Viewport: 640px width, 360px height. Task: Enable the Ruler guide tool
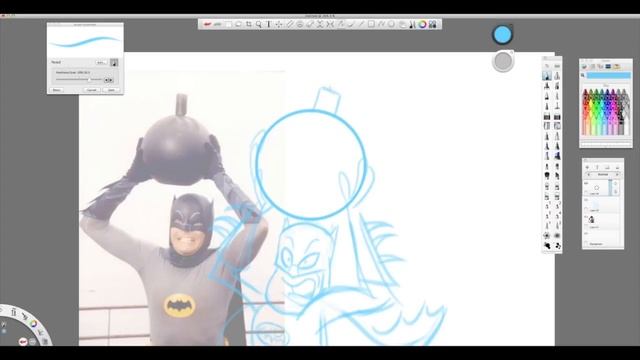point(289,24)
